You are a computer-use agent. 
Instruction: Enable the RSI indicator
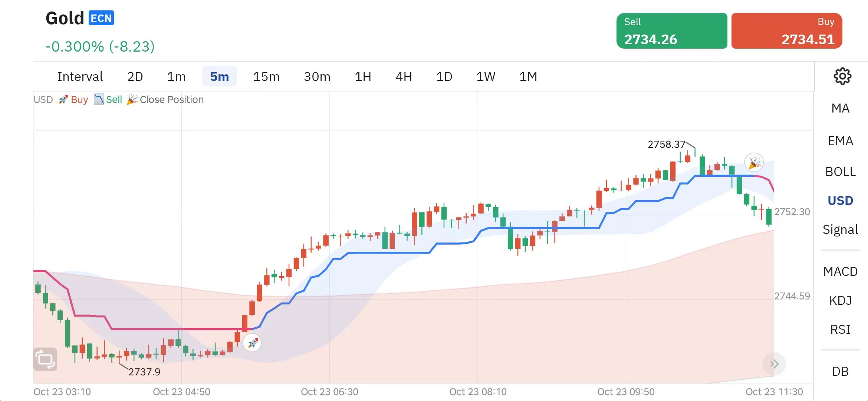pos(840,329)
